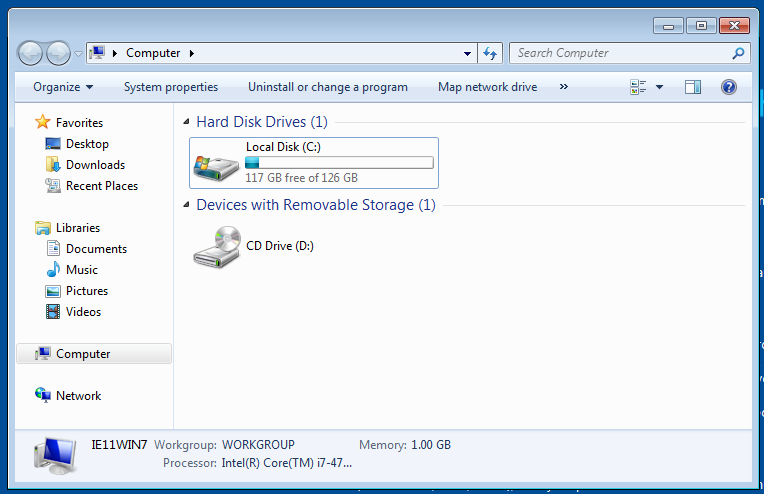Refresh the Computer view
This screenshot has width=764, height=494.
pyautogui.click(x=490, y=53)
